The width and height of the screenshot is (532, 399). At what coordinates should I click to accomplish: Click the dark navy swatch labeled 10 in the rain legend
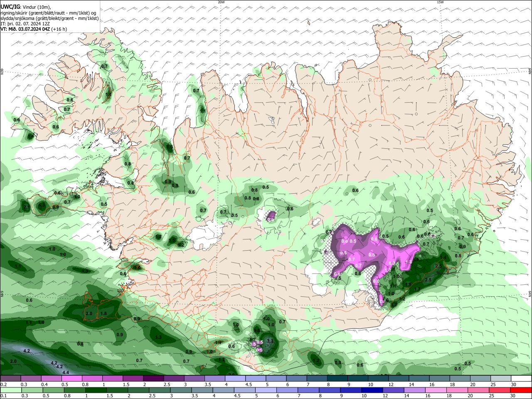[371, 390]
